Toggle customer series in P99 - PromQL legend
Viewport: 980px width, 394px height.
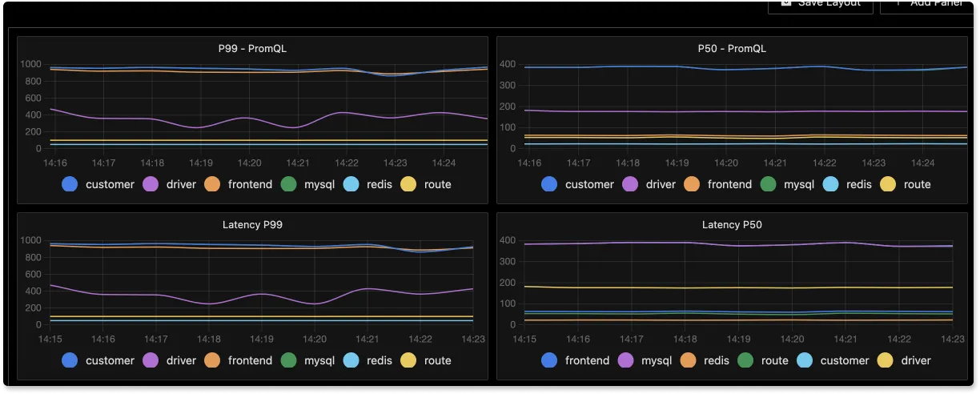tap(98, 184)
